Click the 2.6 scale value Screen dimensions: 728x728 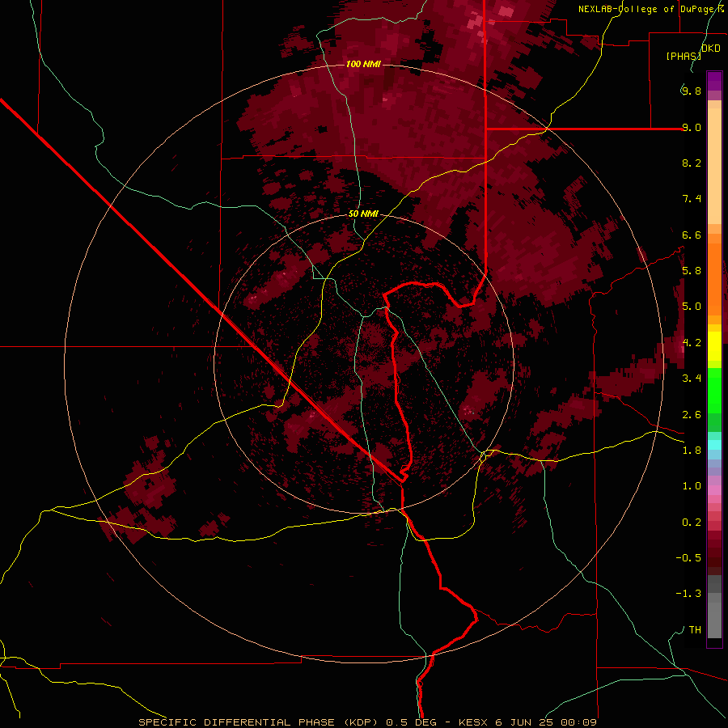pyautogui.click(x=692, y=415)
